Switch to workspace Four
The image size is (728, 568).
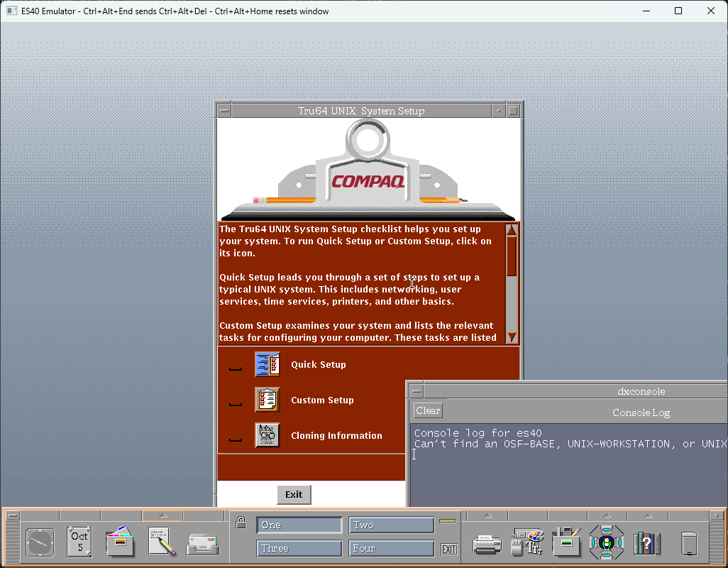392,549
